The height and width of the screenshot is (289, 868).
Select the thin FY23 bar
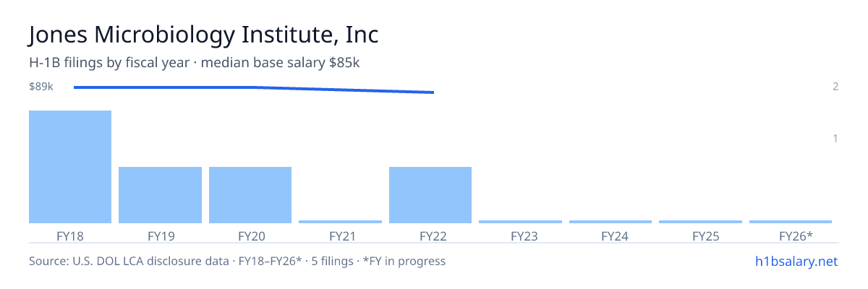click(x=520, y=222)
